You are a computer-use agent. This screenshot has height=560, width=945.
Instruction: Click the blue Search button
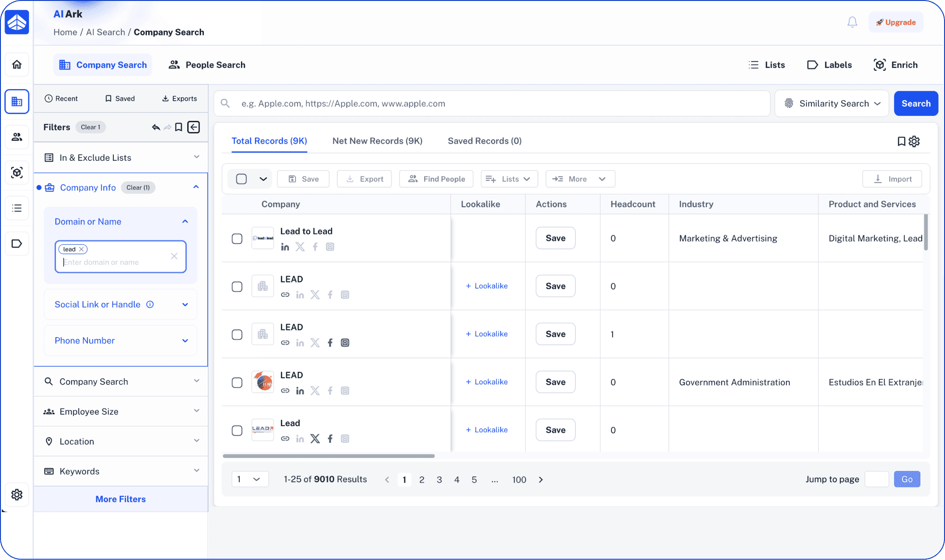click(916, 104)
